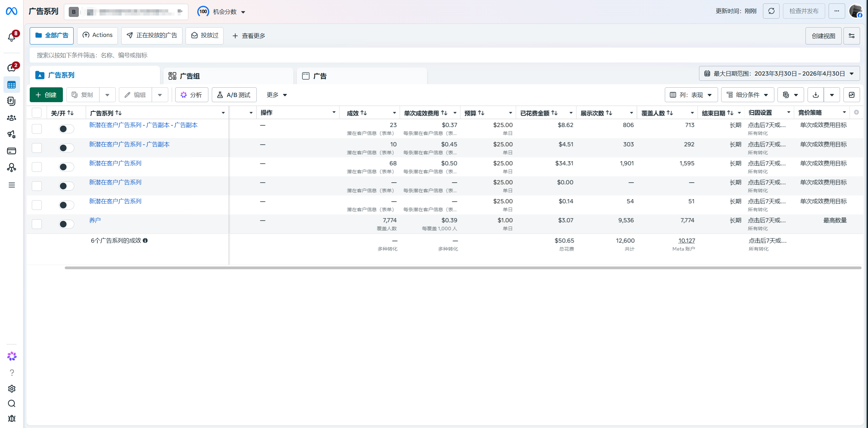The height and width of the screenshot is (428, 868).
Task: Select the 正在投放的广告 filter tab
Action: (x=152, y=36)
